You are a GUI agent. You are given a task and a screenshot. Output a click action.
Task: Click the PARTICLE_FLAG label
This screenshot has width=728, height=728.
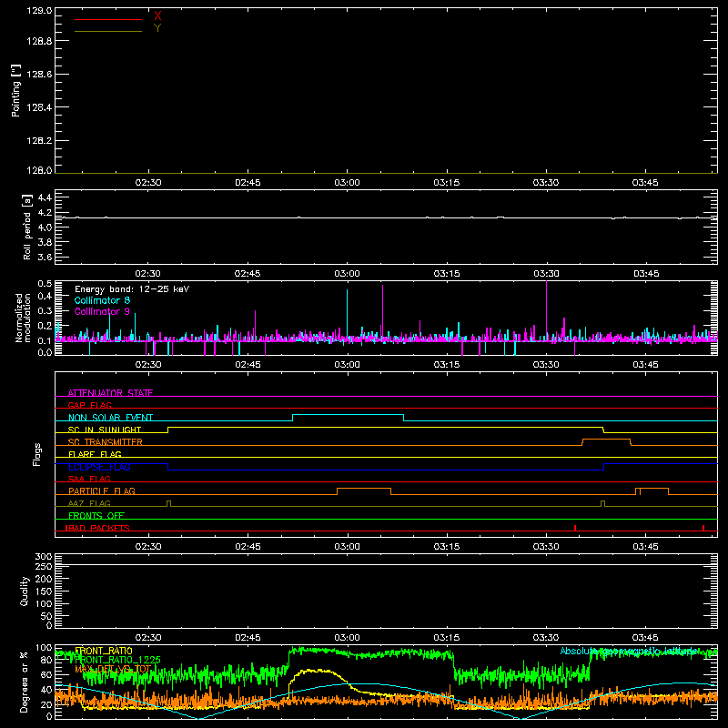tap(102, 490)
